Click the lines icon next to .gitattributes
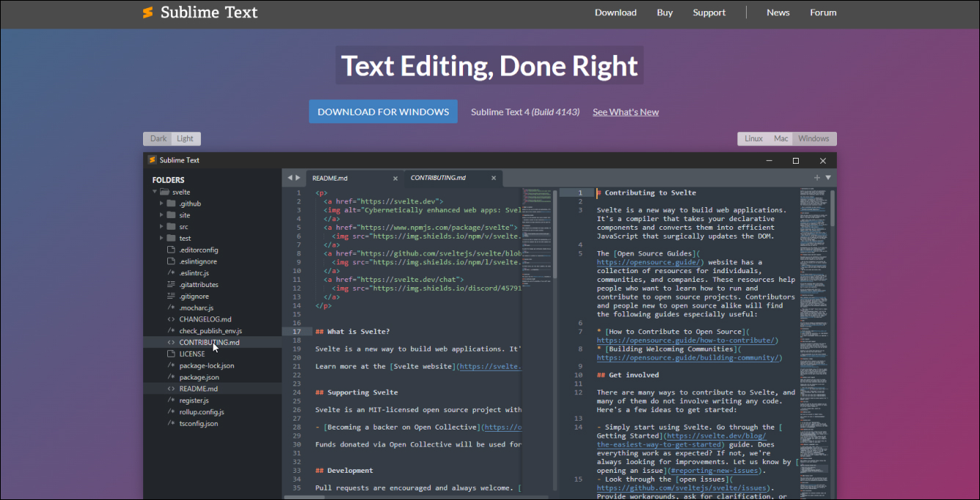The height and width of the screenshot is (500, 980). [x=171, y=285]
